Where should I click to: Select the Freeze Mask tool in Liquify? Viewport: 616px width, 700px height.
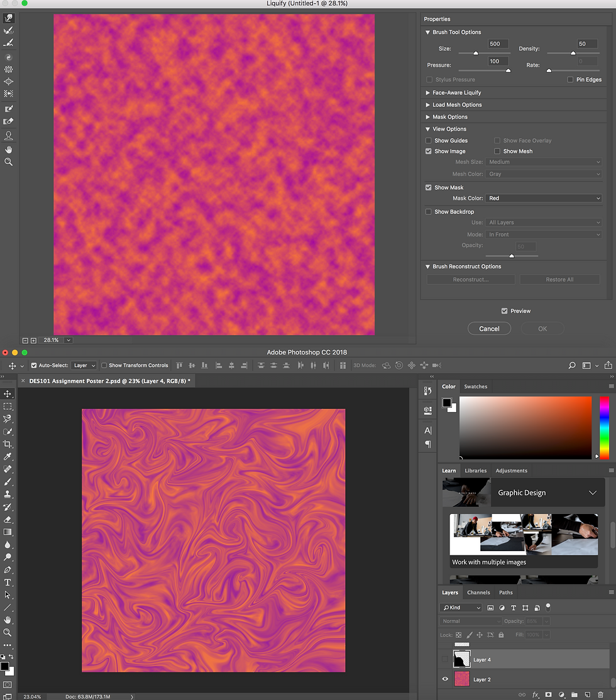point(9,109)
